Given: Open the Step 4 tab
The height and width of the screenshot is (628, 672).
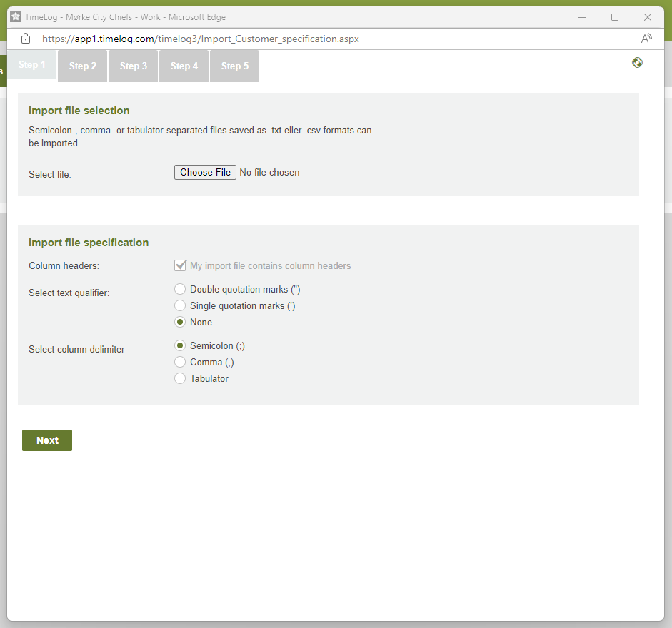Looking at the screenshot, I should pyautogui.click(x=184, y=66).
